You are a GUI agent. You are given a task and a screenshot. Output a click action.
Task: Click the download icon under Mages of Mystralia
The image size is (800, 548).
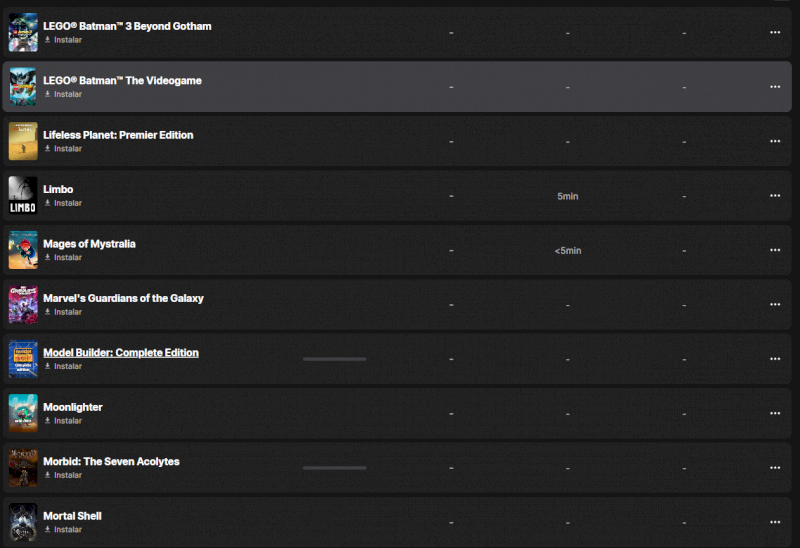tap(47, 258)
